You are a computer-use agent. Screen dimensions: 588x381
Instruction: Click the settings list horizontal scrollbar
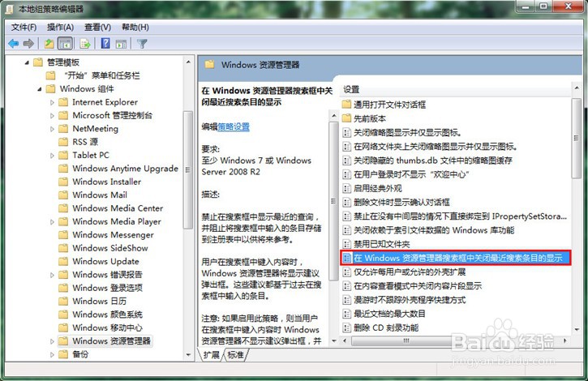coord(407,341)
